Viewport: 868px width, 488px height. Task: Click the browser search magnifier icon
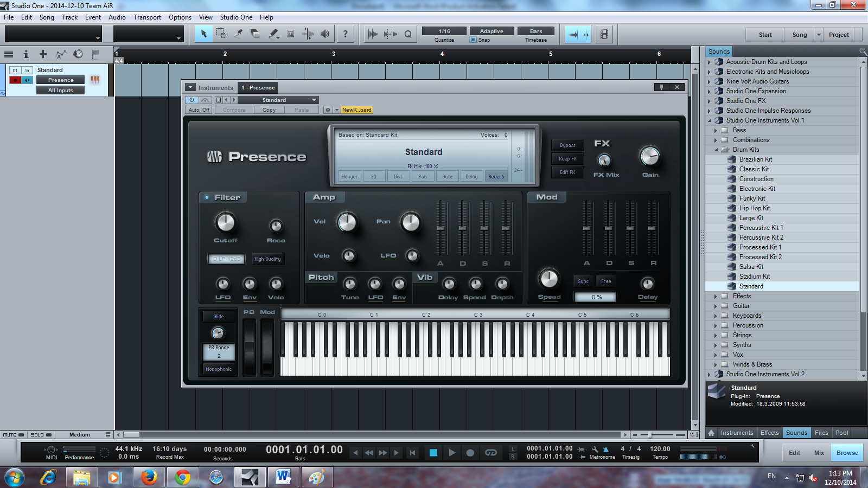point(863,52)
